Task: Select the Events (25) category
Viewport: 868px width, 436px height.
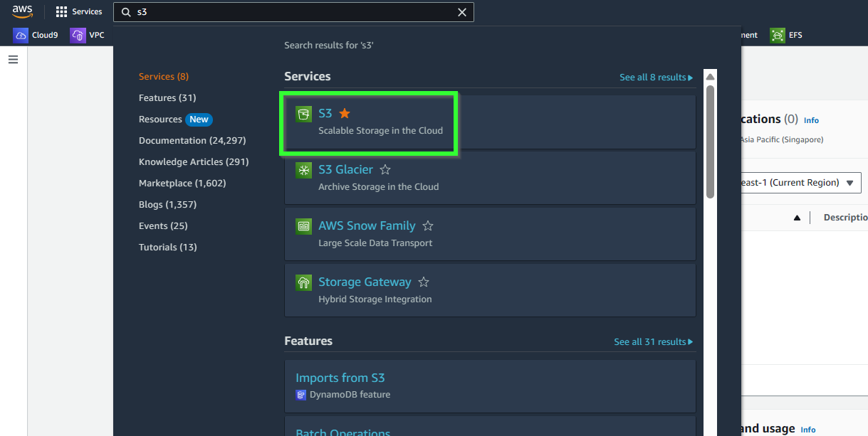Action: 163,226
